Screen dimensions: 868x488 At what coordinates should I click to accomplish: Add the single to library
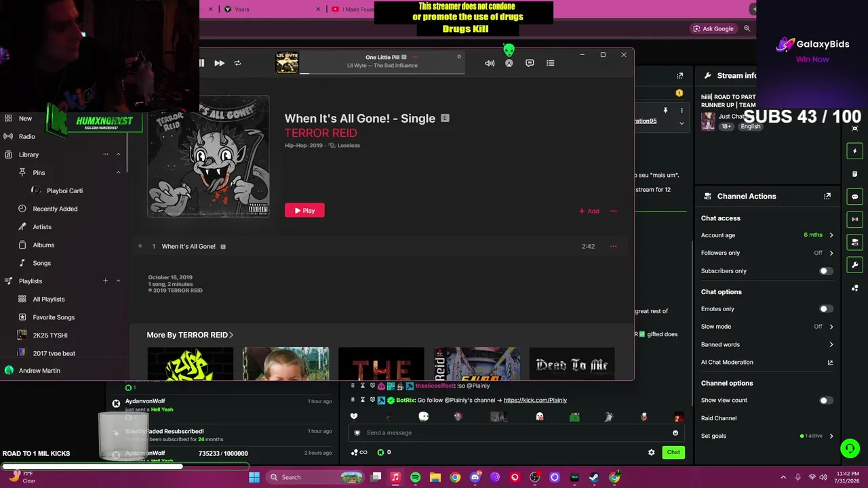pyautogui.click(x=589, y=211)
